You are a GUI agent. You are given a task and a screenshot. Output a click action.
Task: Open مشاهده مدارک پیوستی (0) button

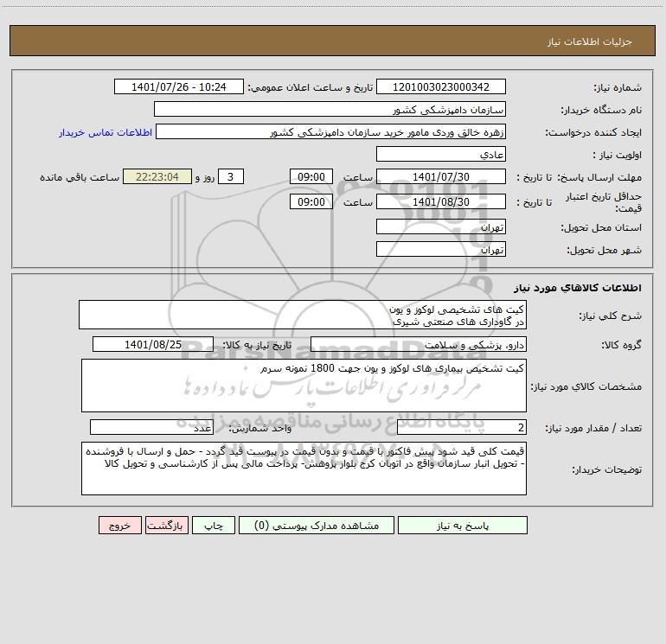317,526
